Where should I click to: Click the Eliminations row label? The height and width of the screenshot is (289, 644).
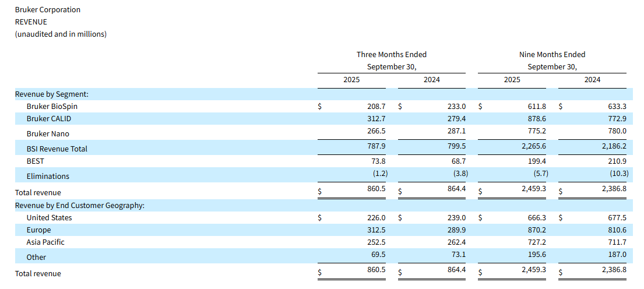click(48, 176)
